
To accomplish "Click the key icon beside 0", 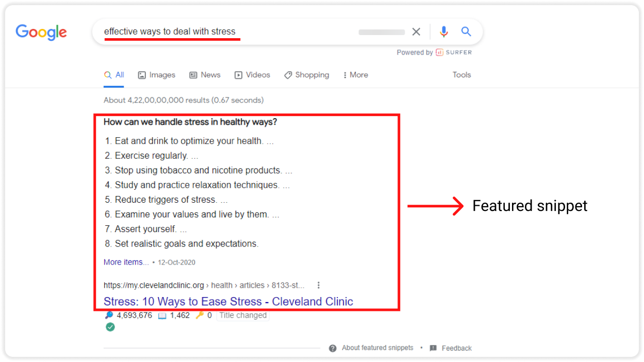I will [x=200, y=315].
